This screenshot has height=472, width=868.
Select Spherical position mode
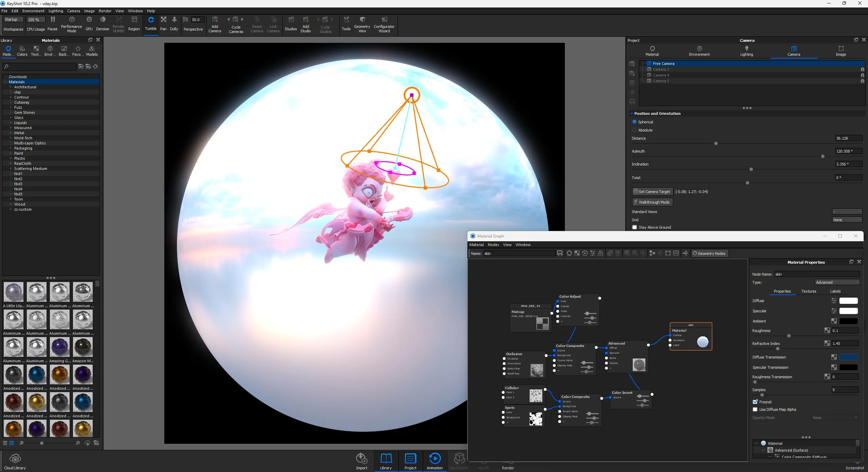point(634,122)
